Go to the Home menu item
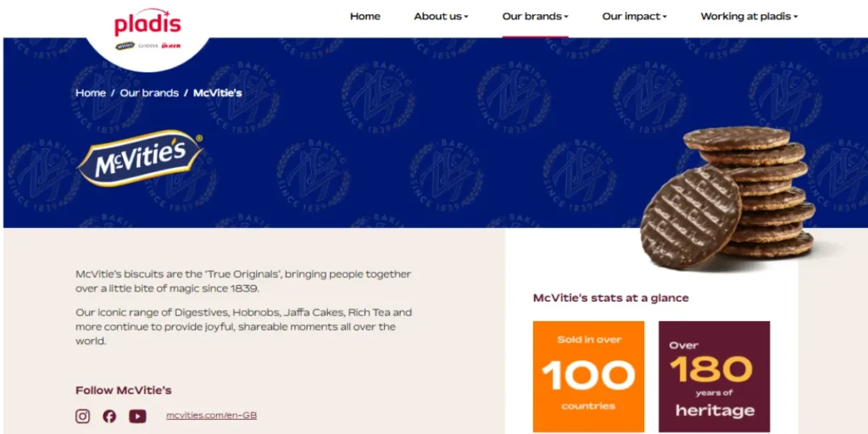 click(365, 16)
